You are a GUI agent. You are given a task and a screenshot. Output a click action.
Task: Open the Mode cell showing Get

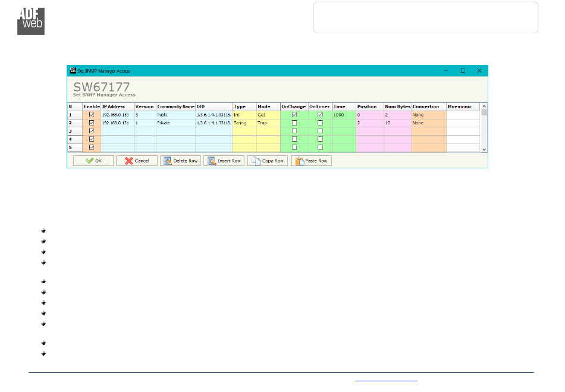pyautogui.click(x=267, y=114)
